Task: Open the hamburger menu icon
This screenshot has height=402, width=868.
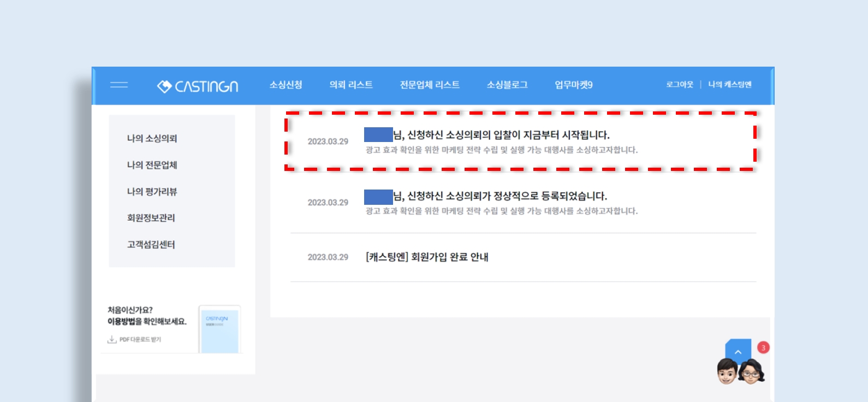Action: pos(118,85)
